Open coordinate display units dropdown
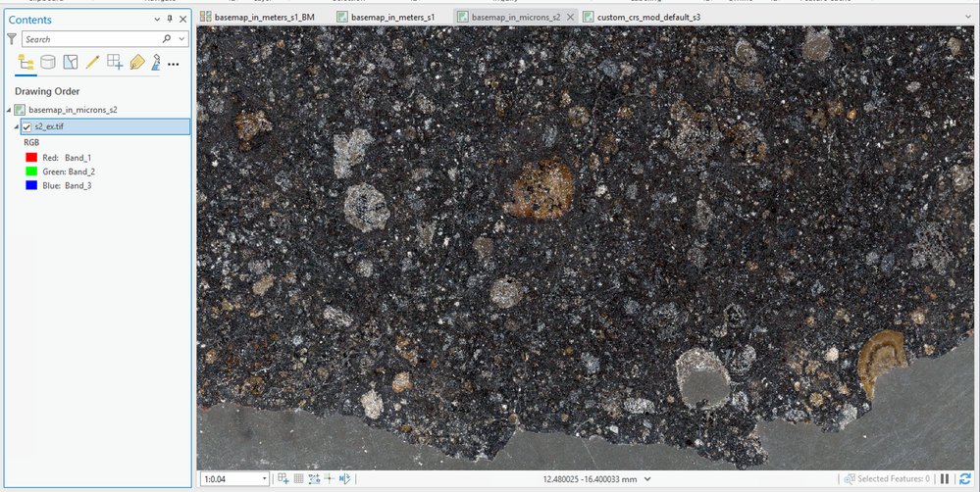The image size is (980, 492). pyautogui.click(x=647, y=479)
